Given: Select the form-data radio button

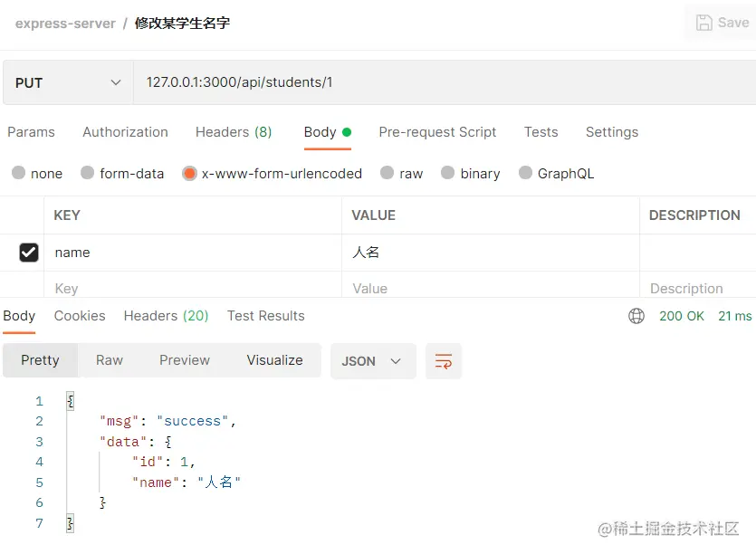Looking at the screenshot, I should tap(87, 173).
